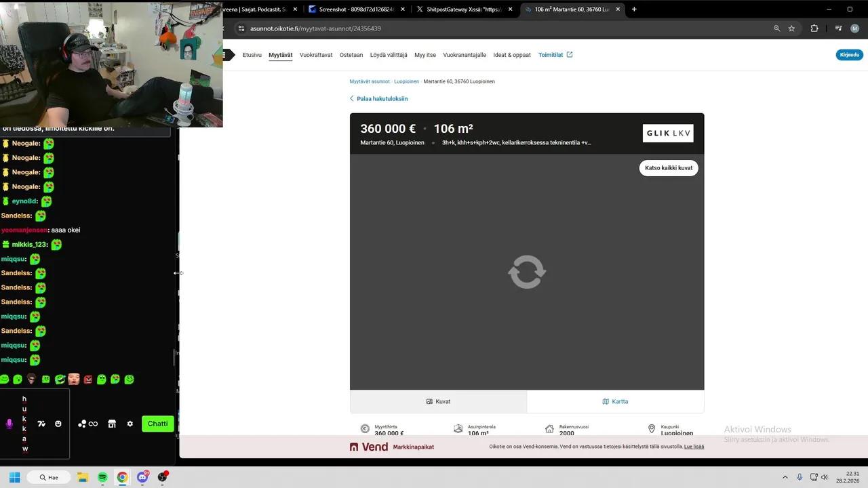
Task: Select the 7TV emotes icon in chat toolbar
Action: [41, 424]
